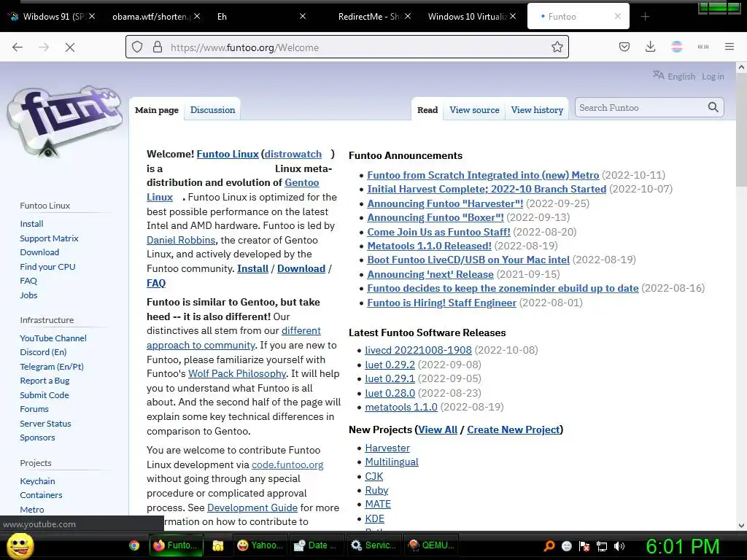The image size is (747, 560).
Task: Click the flag with red X tray icon
Action: click(x=584, y=546)
